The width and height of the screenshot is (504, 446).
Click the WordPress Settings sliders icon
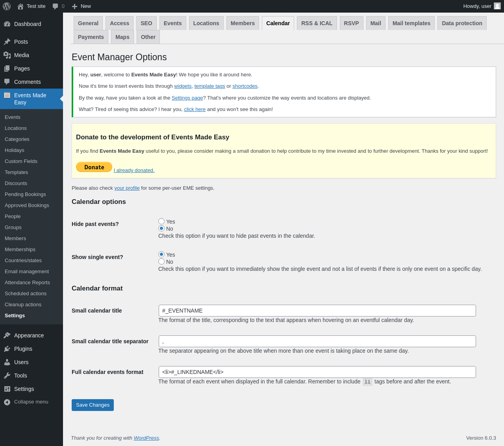click(x=7, y=389)
